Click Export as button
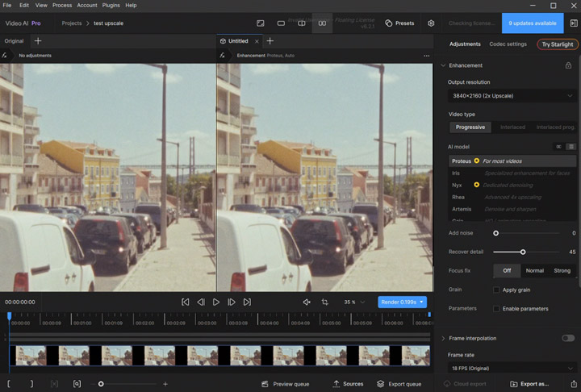Viewport: 581px width, 392px height. 529,384
